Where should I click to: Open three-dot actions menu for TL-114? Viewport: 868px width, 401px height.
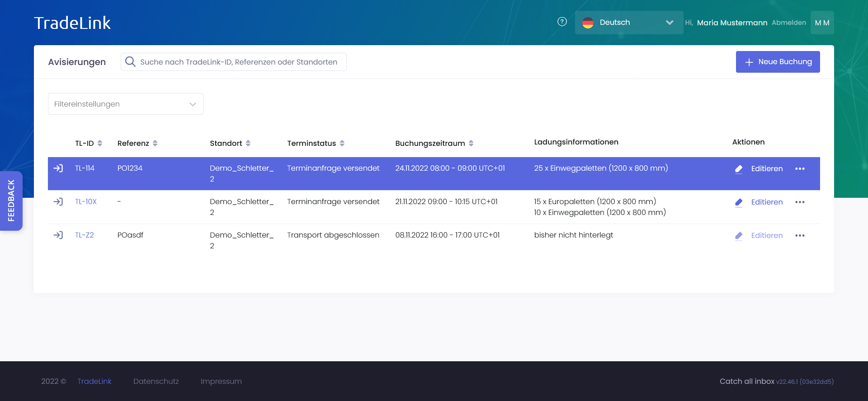pyautogui.click(x=800, y=169)
